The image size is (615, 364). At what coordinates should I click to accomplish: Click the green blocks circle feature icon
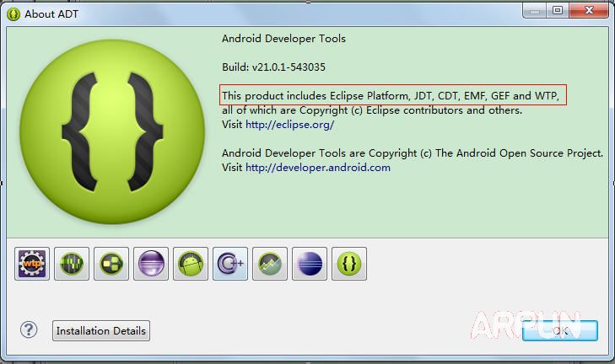click(111, 264)
